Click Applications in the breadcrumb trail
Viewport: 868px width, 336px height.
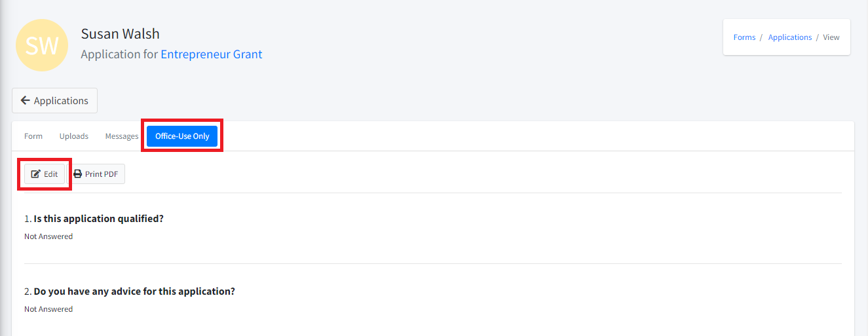[790, 37]
